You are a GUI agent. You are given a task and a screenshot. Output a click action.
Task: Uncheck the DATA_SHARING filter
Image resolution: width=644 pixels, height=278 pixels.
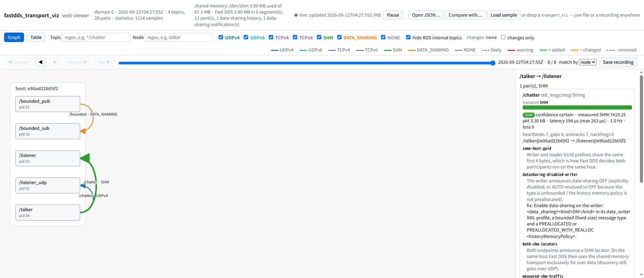point(340,37)
